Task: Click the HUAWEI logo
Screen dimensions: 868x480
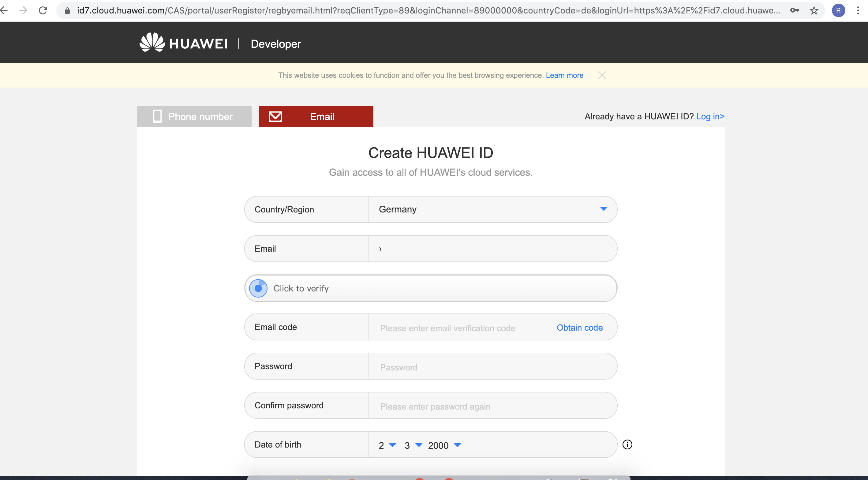Action: [184, 43]
